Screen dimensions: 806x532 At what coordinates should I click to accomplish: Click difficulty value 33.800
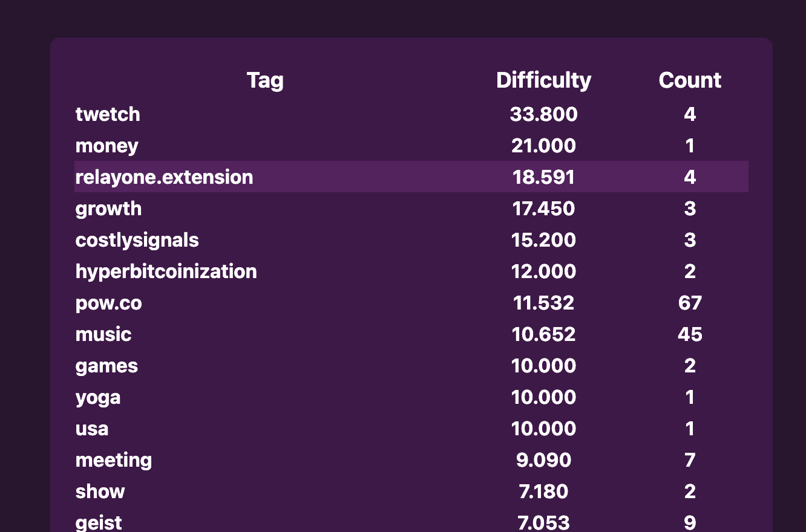point(543,114)
